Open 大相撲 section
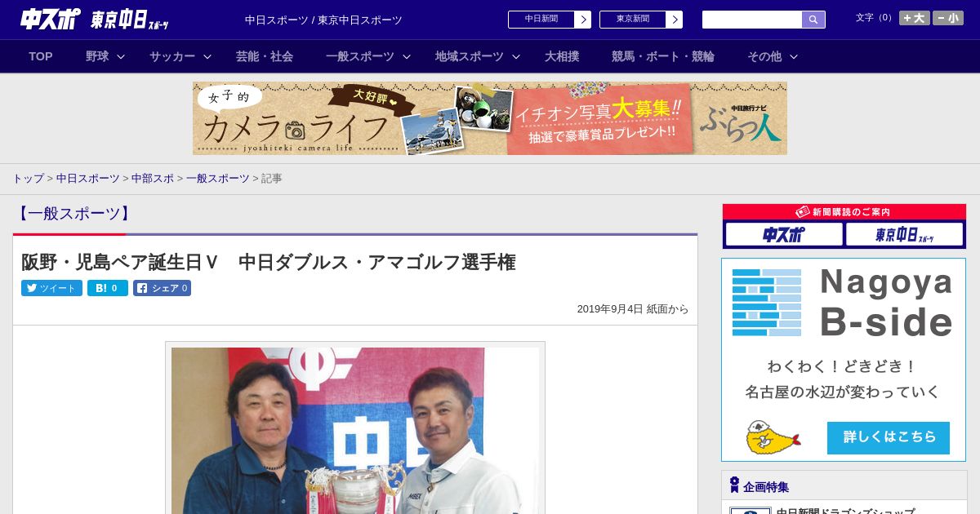The width and height of the screenshot is (980, 514). click(562, 56)
